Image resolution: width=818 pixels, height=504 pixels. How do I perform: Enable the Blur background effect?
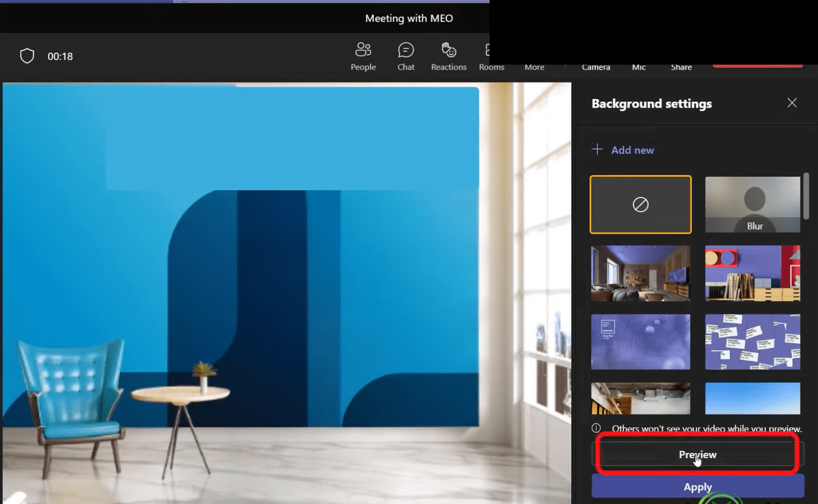(752, 204)
